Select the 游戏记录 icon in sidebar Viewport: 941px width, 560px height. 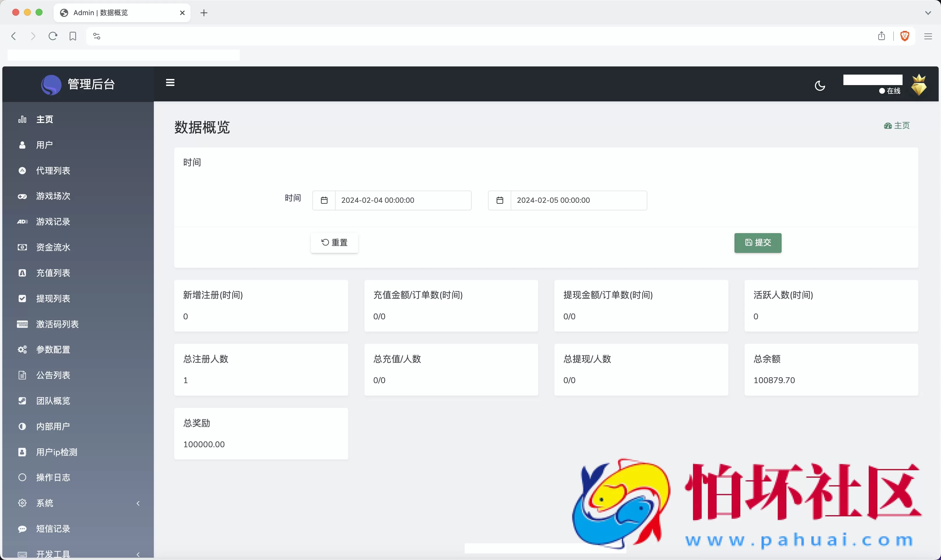22,221
